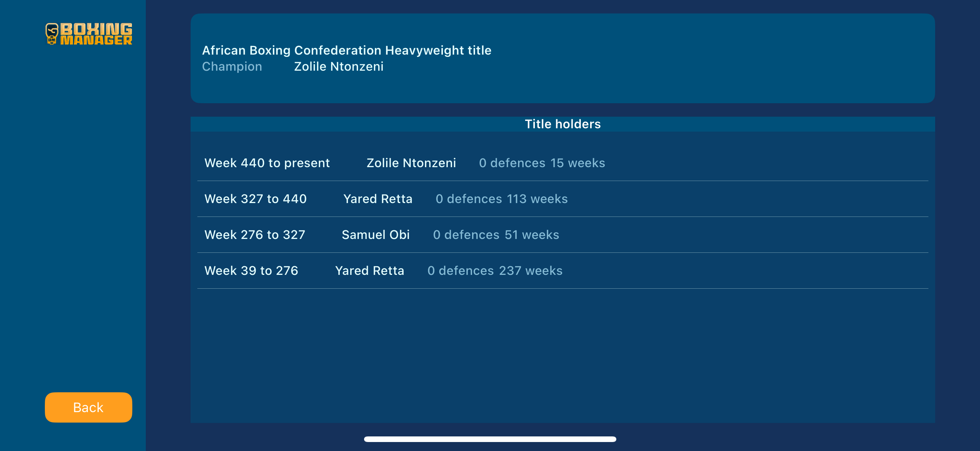Click the Champion label
Screen dimensions: 980x451
(x=232, y=67)
